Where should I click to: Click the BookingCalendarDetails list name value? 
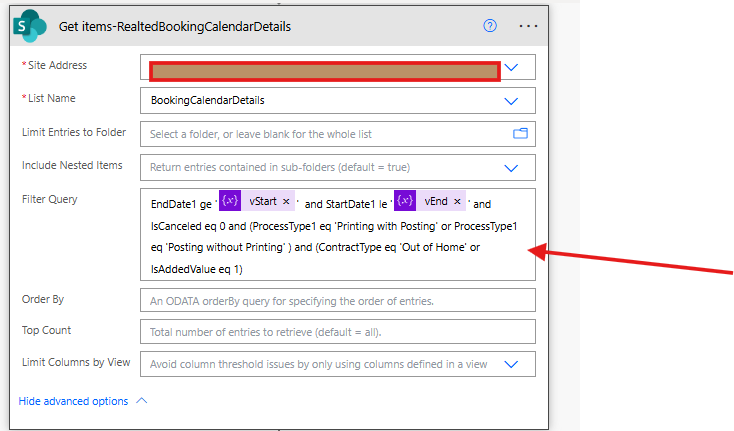(x=207, y=100)
